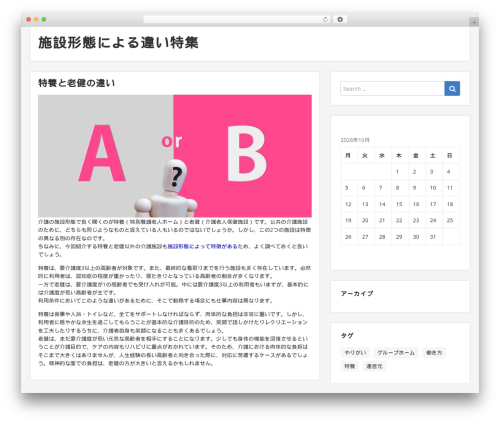Select the 働き方 tag
The height and width of the screenshot is (423, 500).
click(434, 353)
